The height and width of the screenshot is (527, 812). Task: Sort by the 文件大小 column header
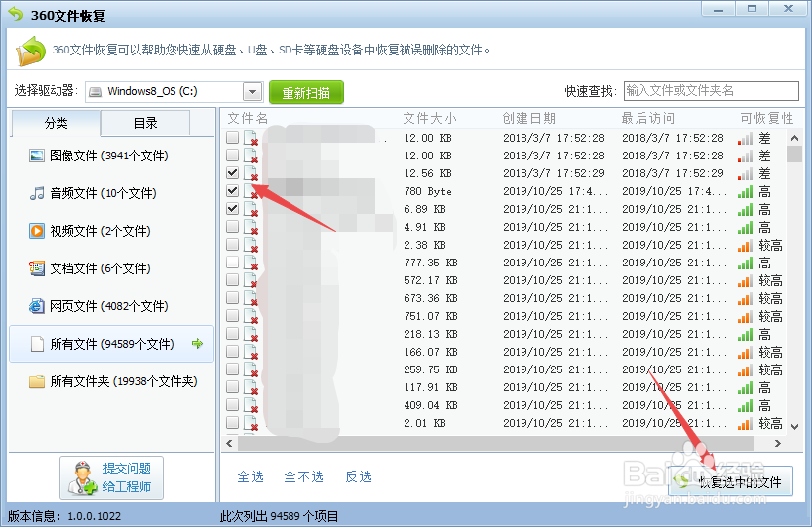tap(430, 119)
